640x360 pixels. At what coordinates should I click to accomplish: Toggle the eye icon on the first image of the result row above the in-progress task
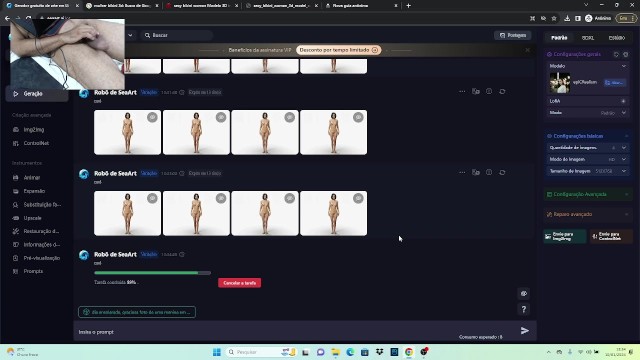[x=152, y=198]
